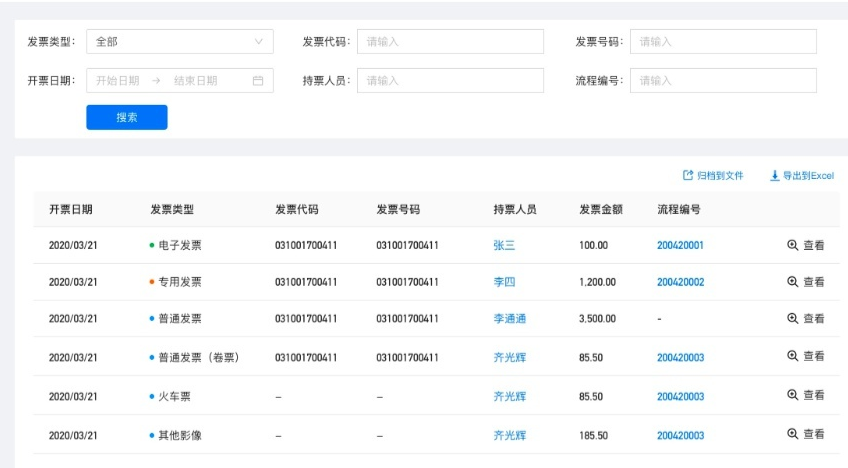848x468 pixels.
Task: Click magnifier icon in 李通通 row
Action: tap(792, 319)
